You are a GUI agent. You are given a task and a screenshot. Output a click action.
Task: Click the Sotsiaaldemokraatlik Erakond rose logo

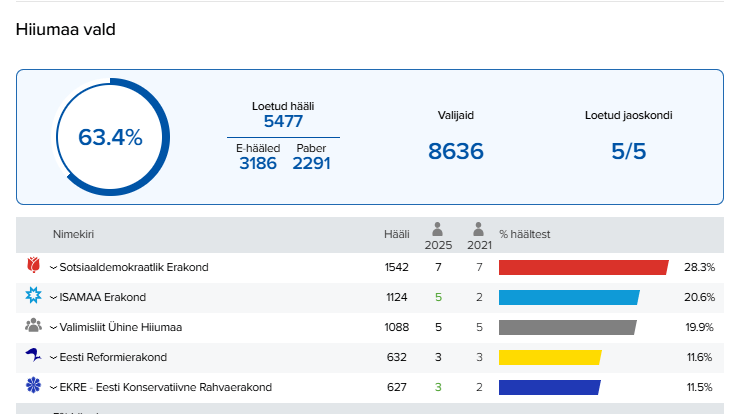[x=33, y=266]
